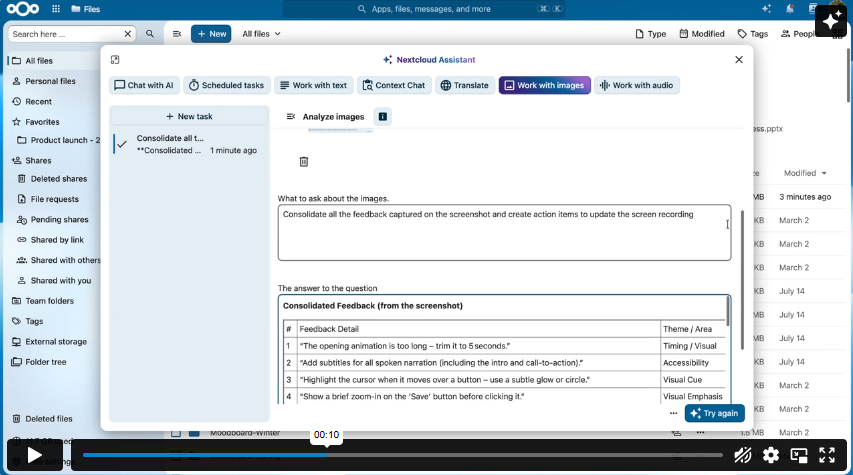
Task: Delete the attached image with trash icon
Action: coord(304,162)
